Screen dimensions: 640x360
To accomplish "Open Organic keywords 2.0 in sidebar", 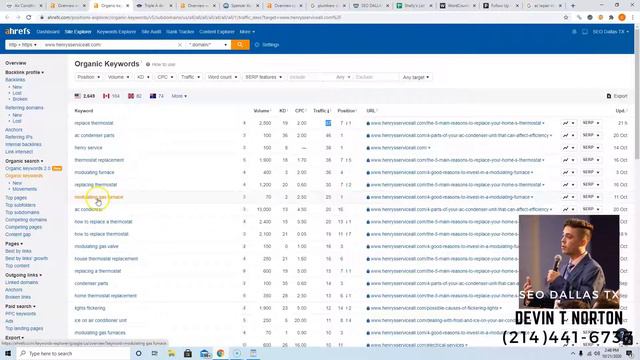I will (28, 168).
